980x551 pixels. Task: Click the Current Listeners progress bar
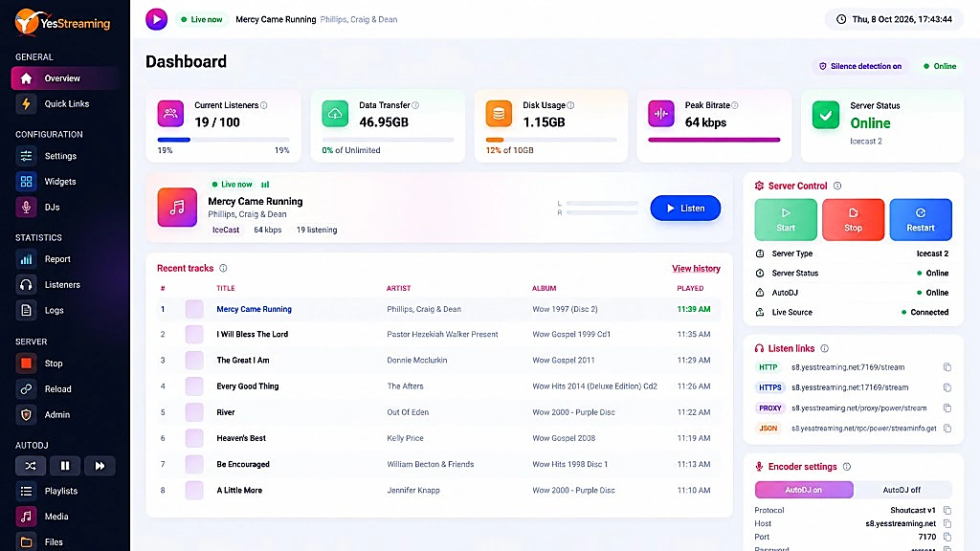224,140
